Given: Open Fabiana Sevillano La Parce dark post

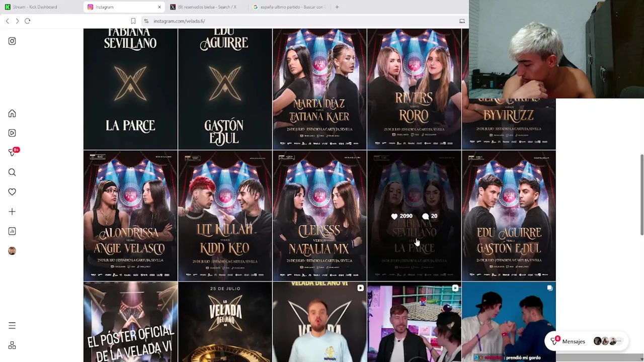Looking at the screenshot, I should [x=130, y=89].
